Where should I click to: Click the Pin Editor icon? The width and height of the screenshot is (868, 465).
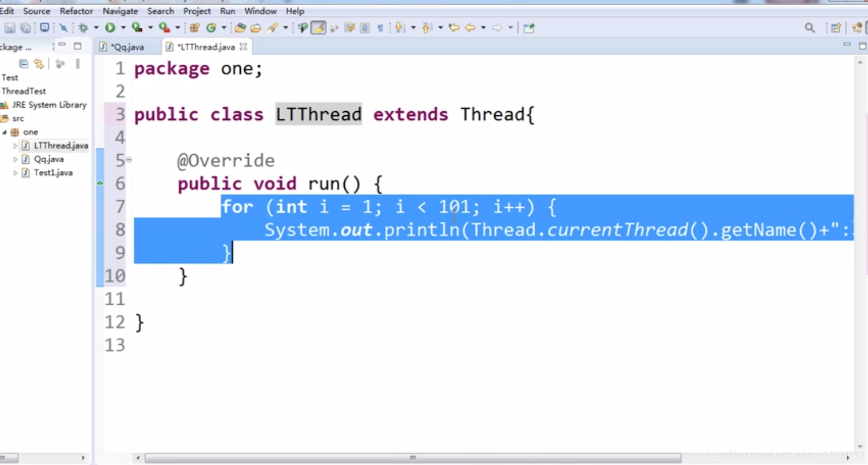coord(529,28)
